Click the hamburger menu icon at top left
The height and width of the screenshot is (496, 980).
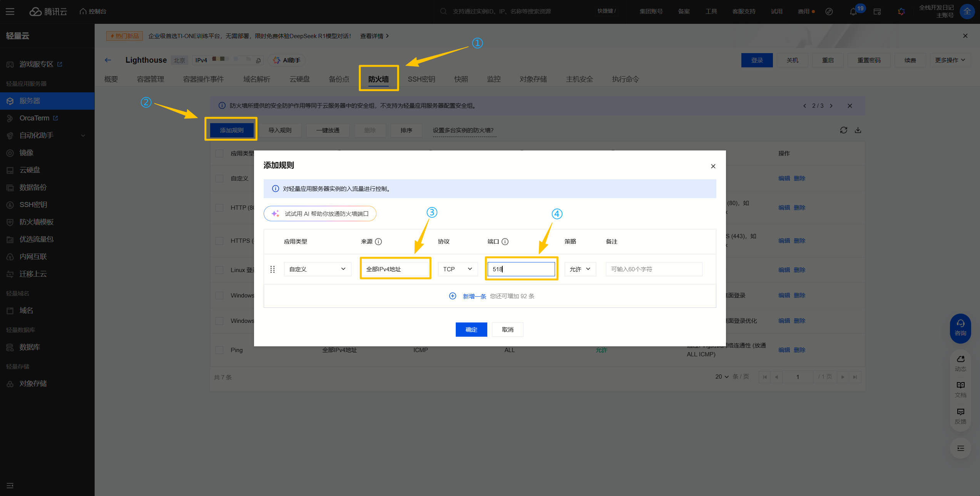[x=10, y=12]
